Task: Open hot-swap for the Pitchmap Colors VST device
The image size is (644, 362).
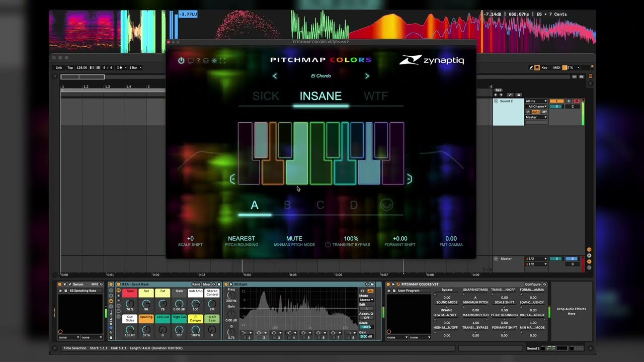Action: coord(545,285)
